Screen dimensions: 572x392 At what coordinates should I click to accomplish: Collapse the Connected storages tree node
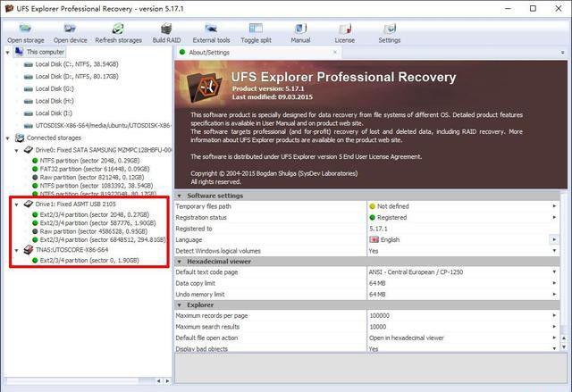pos(8,138)
